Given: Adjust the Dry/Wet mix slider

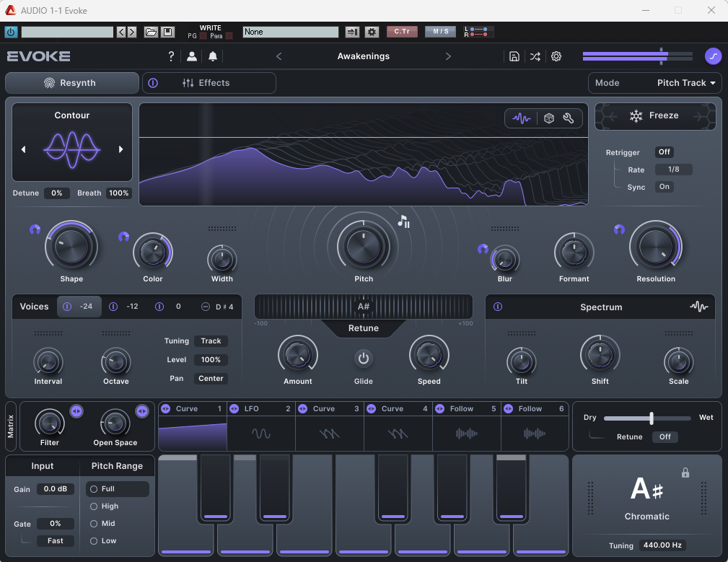Looking at the screenshot, I should (651, 418).
